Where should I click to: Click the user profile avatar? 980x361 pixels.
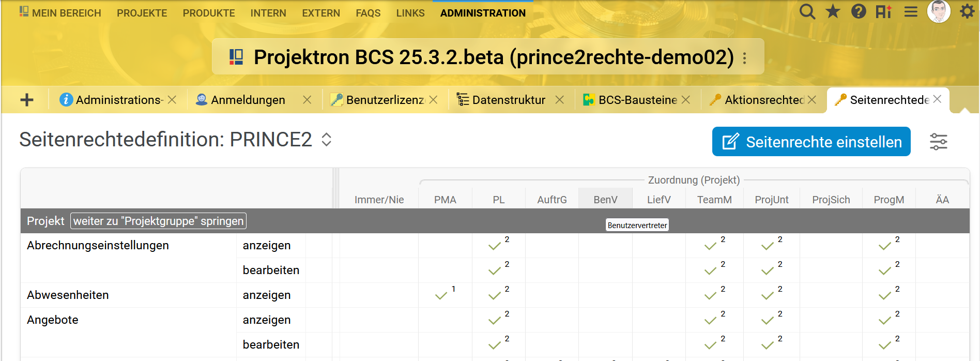coord(939,11)
